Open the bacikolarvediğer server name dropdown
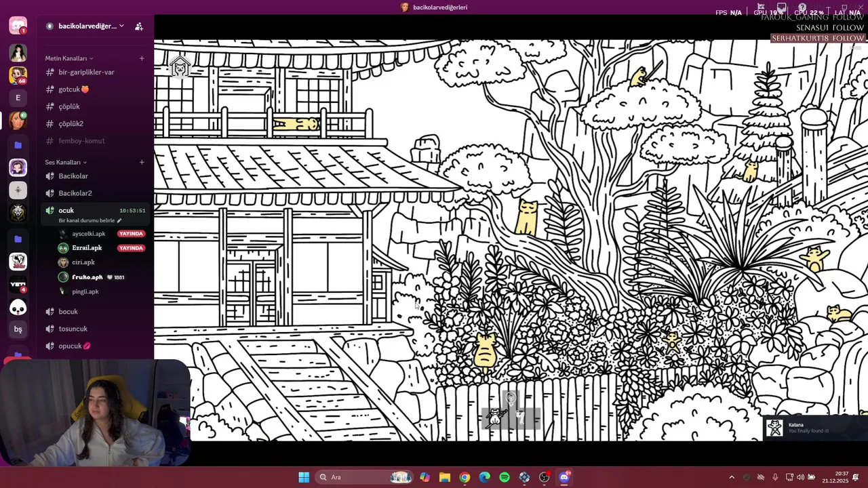The height and width of the screenshot is (488, 868). tap(85, 26)
